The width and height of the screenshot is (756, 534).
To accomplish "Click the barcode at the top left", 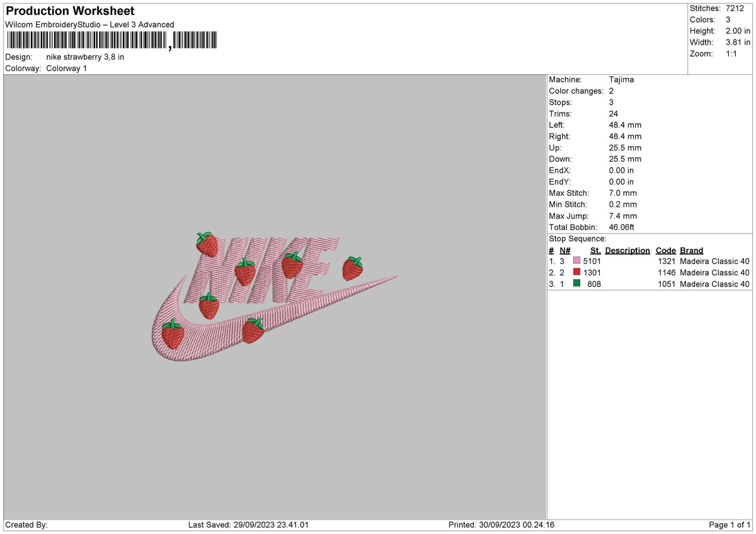I will [x=112, y=42].
